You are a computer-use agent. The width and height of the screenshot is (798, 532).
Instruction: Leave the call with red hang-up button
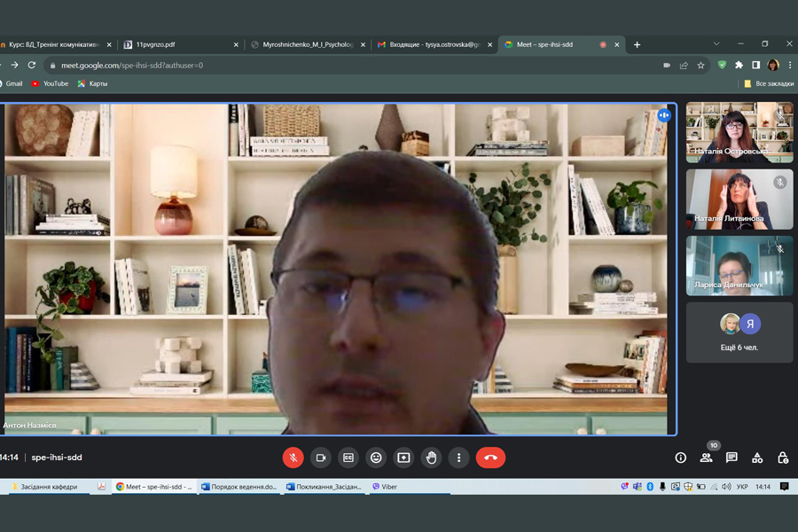point(490,458)
